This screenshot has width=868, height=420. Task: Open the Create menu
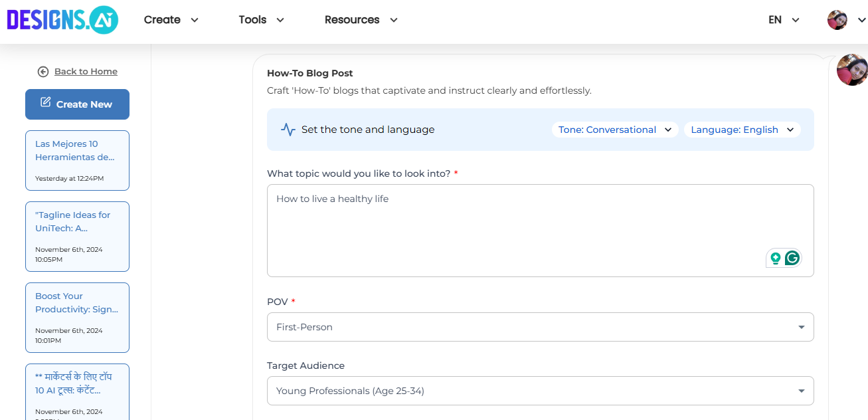coord(171,20)
